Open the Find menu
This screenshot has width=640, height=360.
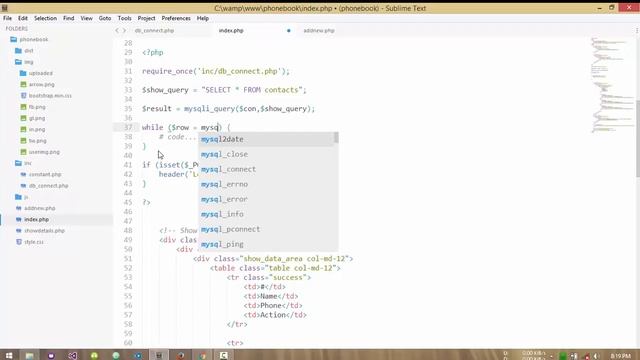[x=69, y=18]
